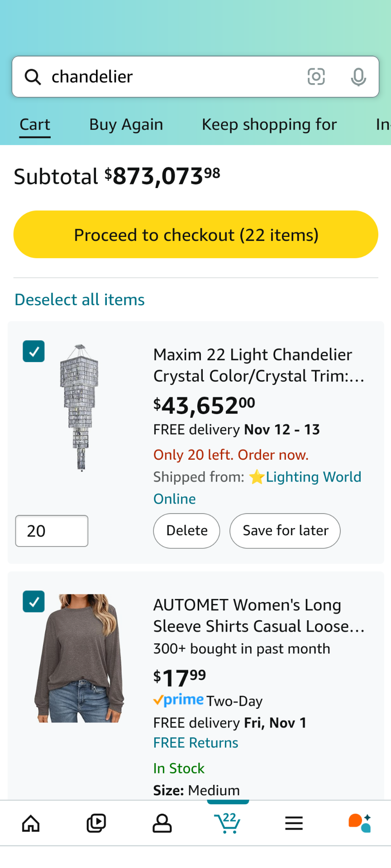Tap the magnifying glass search icon
The width and height of the screenshot is (391, 868).
33,77
